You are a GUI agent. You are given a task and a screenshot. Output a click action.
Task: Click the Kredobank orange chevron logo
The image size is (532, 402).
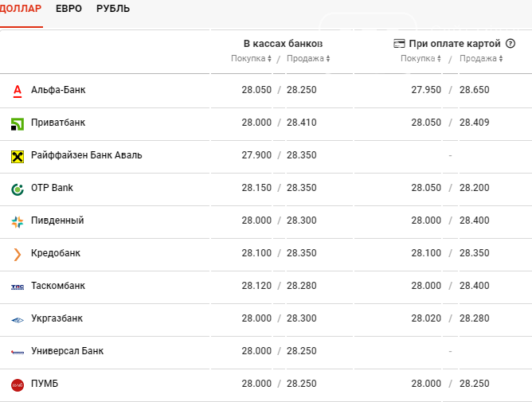[18, 254]
